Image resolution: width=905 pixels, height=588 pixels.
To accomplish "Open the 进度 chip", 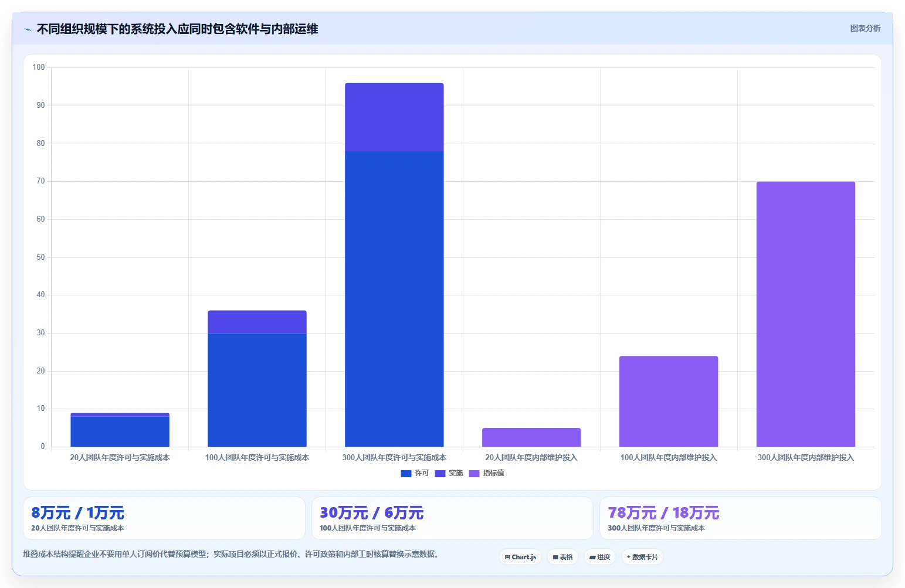I will click(600, 557).
